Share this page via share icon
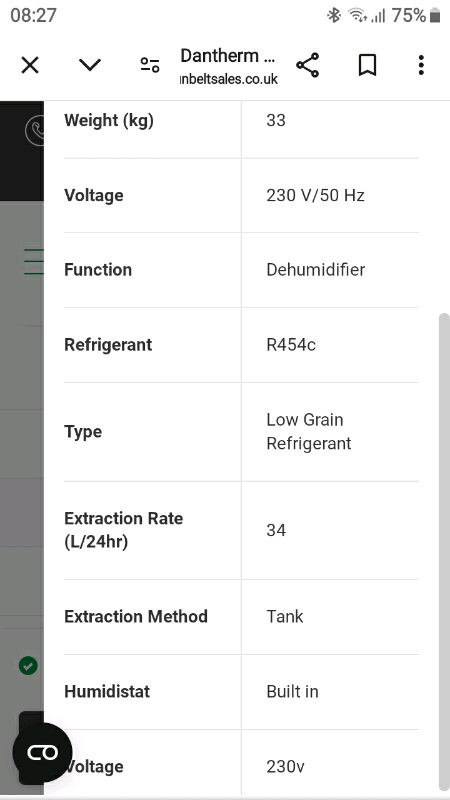The image size is (450, 800). click(x=308, y=65)
